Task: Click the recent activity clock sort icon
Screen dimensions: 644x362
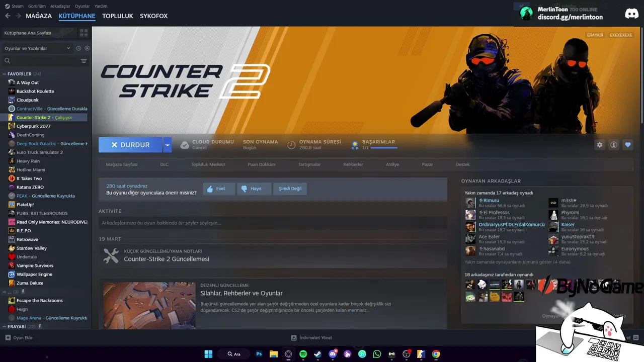Action: tap(78, 48)
